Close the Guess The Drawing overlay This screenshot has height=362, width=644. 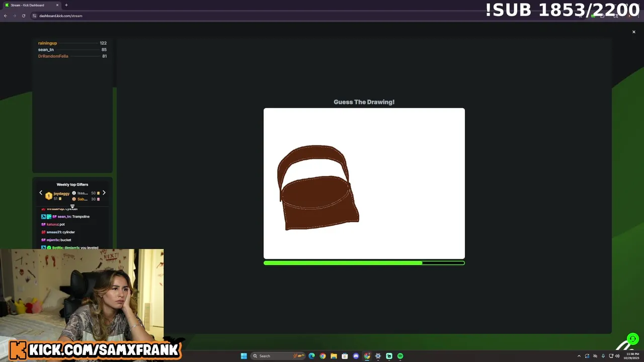[633, 32]
